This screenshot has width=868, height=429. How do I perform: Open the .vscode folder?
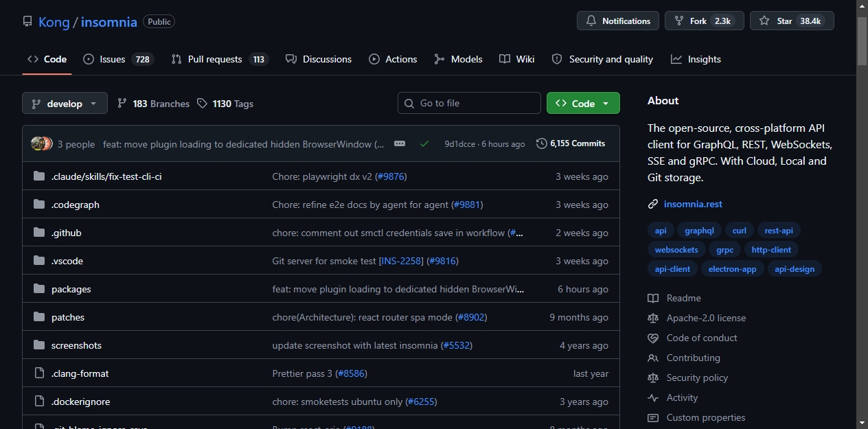(x=67, y=261)
